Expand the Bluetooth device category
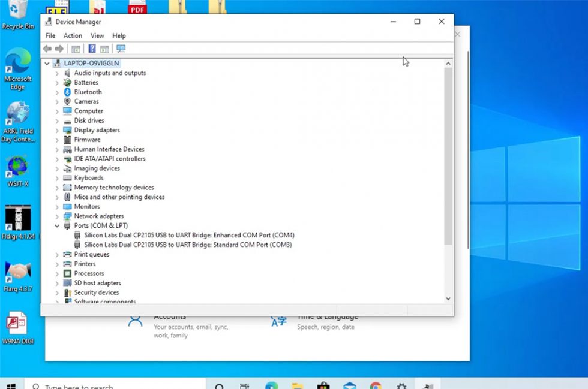This screenshot has height=389, width=588. [57, 92]
